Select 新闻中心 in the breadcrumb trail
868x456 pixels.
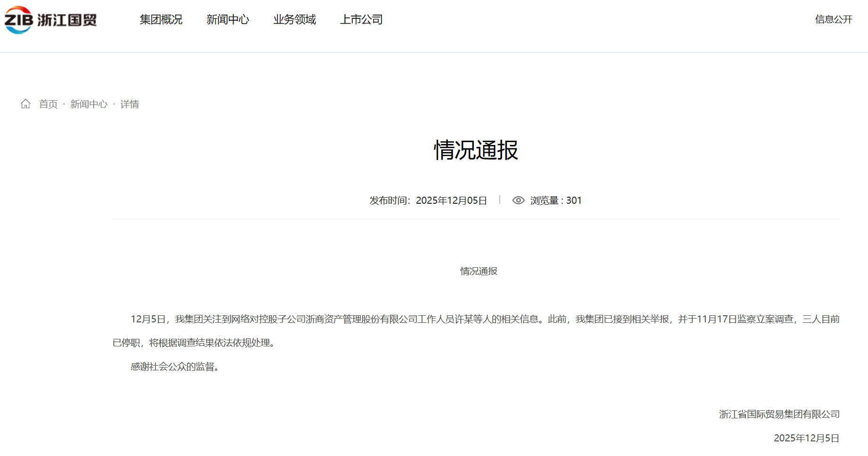[89, 104]
